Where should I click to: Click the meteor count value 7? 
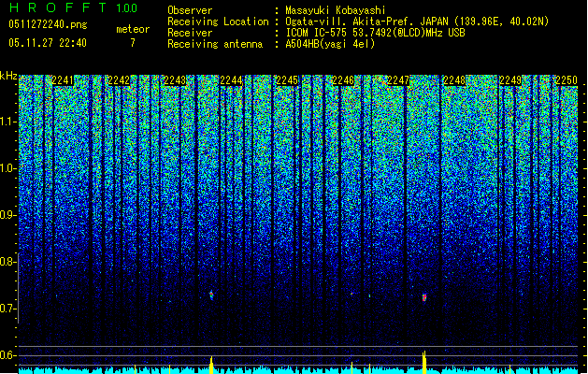click(x=133, y=43)
